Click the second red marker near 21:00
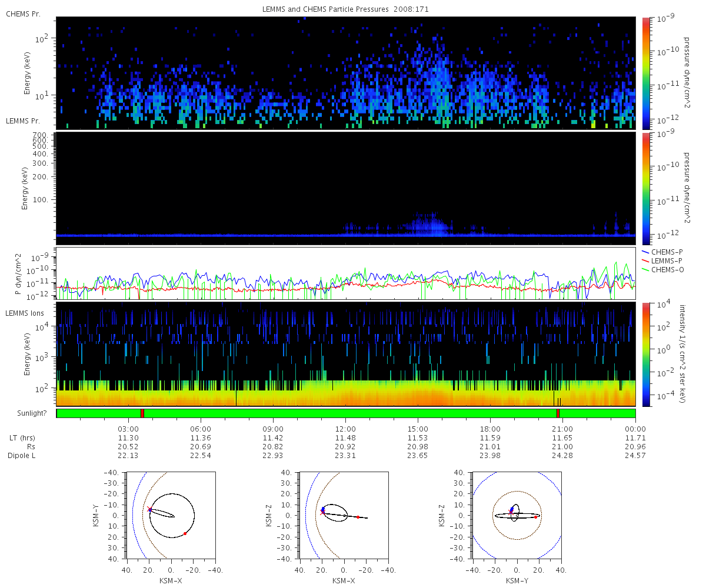706x588 pixels. [557, 413]
